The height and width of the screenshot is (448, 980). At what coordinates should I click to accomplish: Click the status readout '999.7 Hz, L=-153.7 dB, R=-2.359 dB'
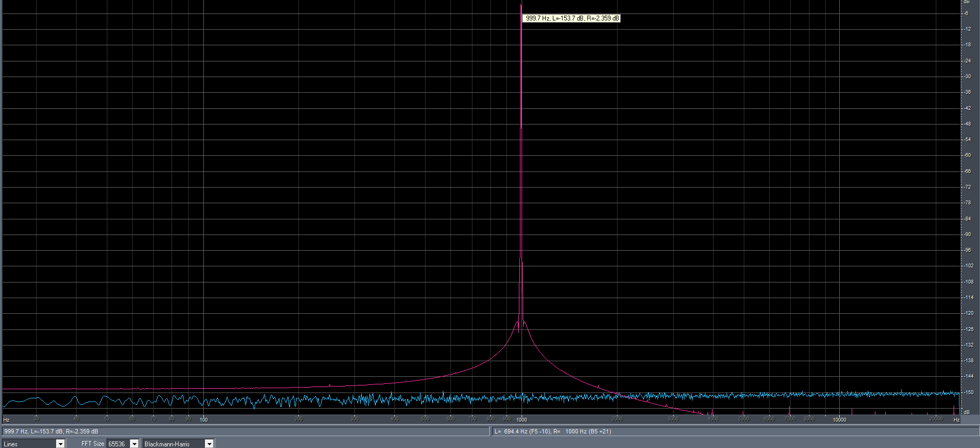click(51, 431)
